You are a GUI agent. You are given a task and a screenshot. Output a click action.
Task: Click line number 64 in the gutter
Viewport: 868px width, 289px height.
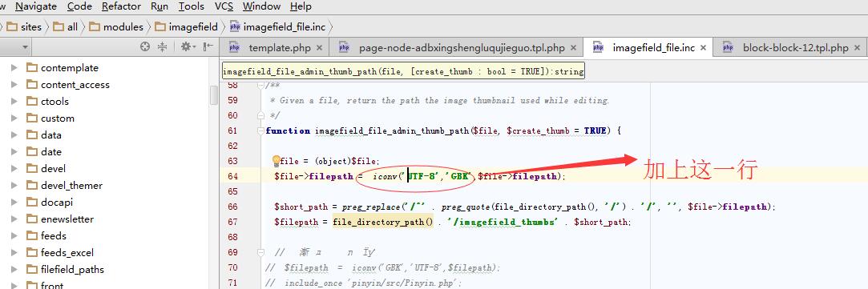click(232, 176)
